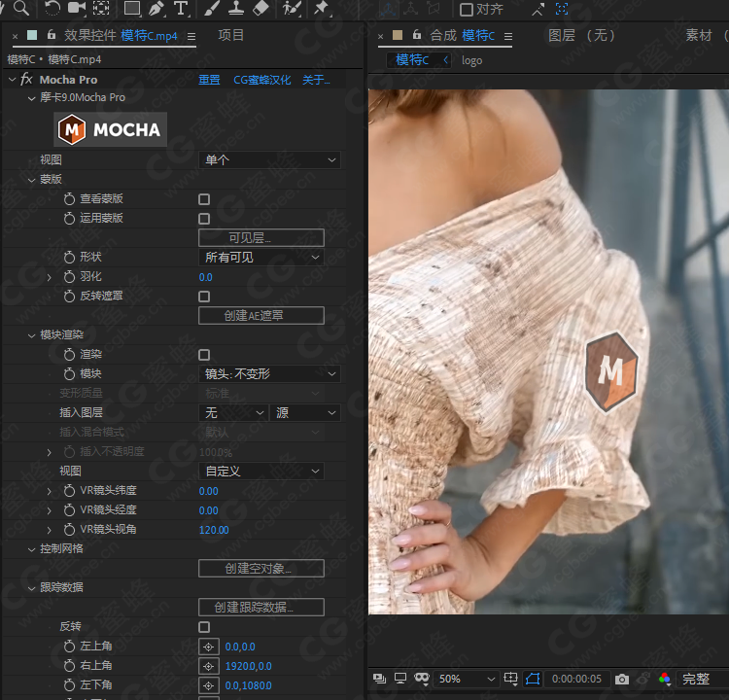The image size is (729, 700).
Task: Open the 合成 panel menu icon
Action: click(508, 36)
